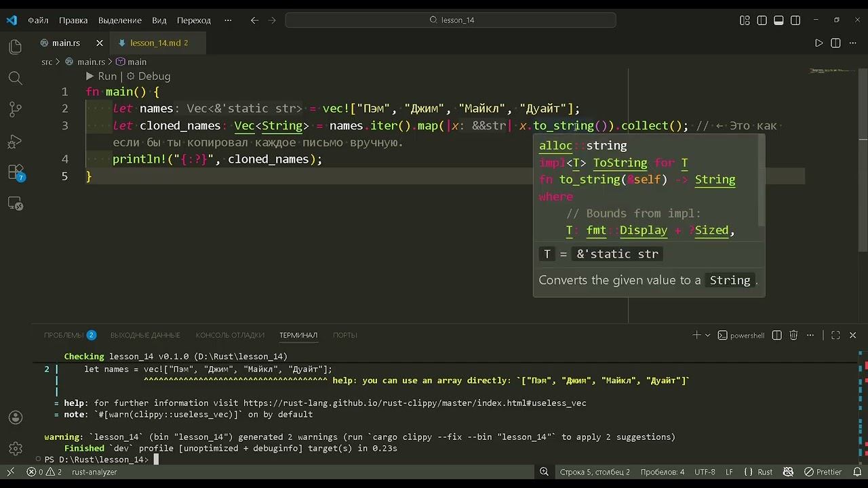
Task: Select the ТЕРМИНАЛ panel tab
Action: (x=298, y=335)
